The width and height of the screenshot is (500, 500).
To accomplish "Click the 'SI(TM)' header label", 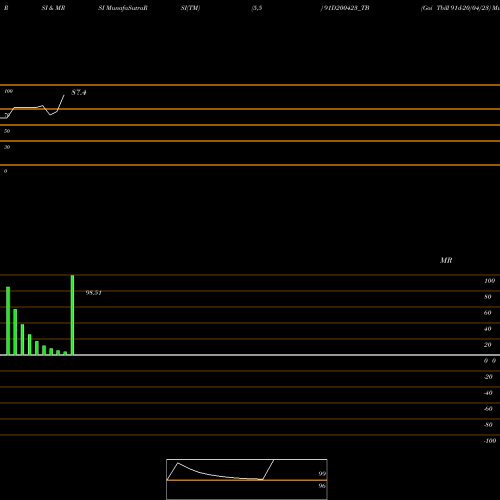I will tap(190, 8).
